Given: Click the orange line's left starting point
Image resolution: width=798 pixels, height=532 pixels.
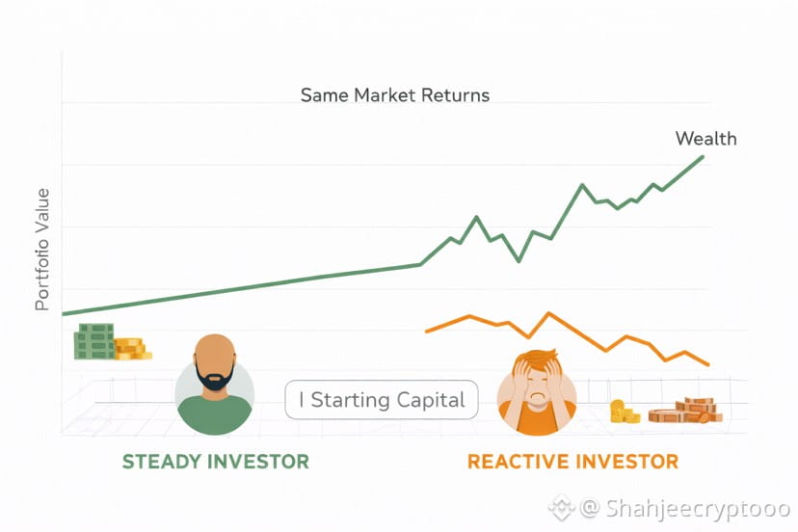Looking at the screenshot, I should (x=426, y=332).
